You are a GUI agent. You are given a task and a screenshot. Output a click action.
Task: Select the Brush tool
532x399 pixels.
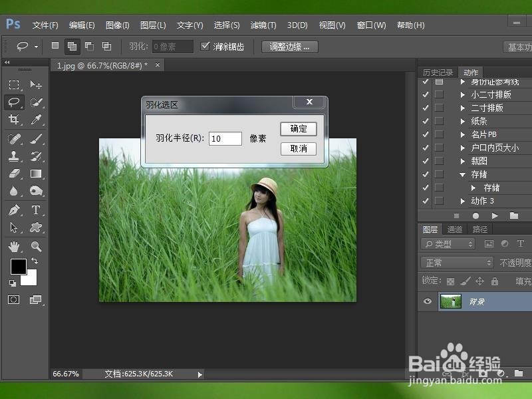coord(36,139)
